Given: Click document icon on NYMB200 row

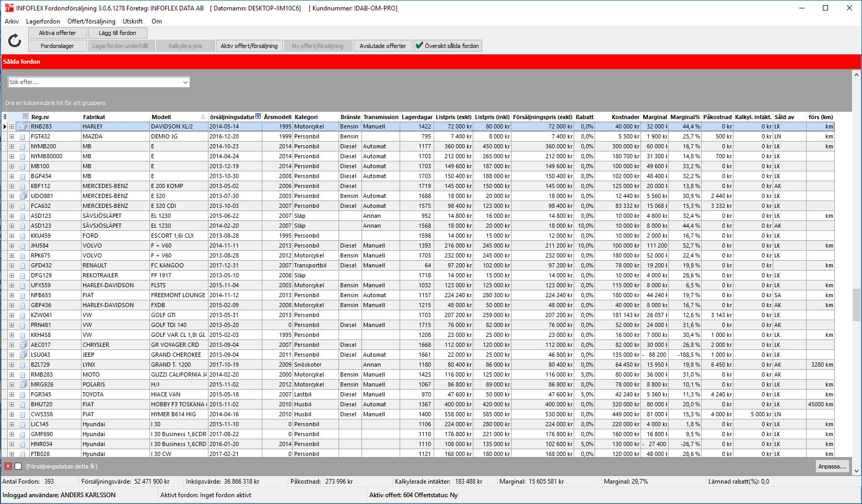Looking at the screenshot, I should pyautogui.click(x=22, y=146).
